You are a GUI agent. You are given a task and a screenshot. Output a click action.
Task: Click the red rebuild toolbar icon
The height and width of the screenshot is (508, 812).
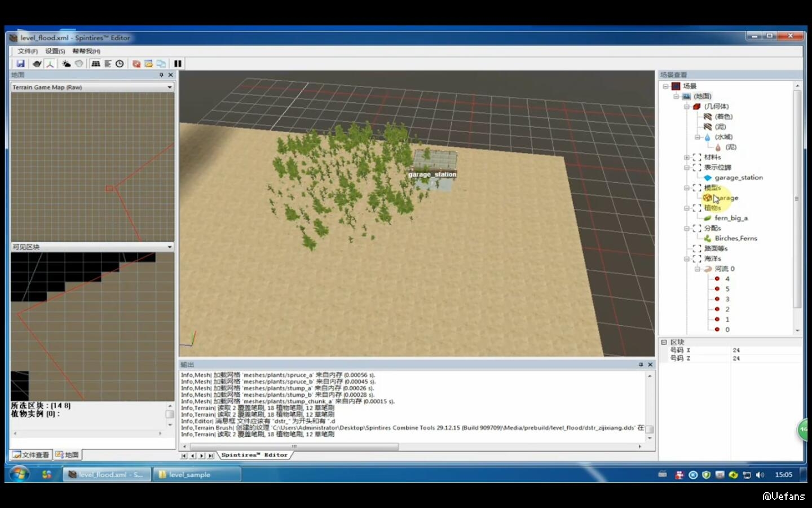pos(136,64)
